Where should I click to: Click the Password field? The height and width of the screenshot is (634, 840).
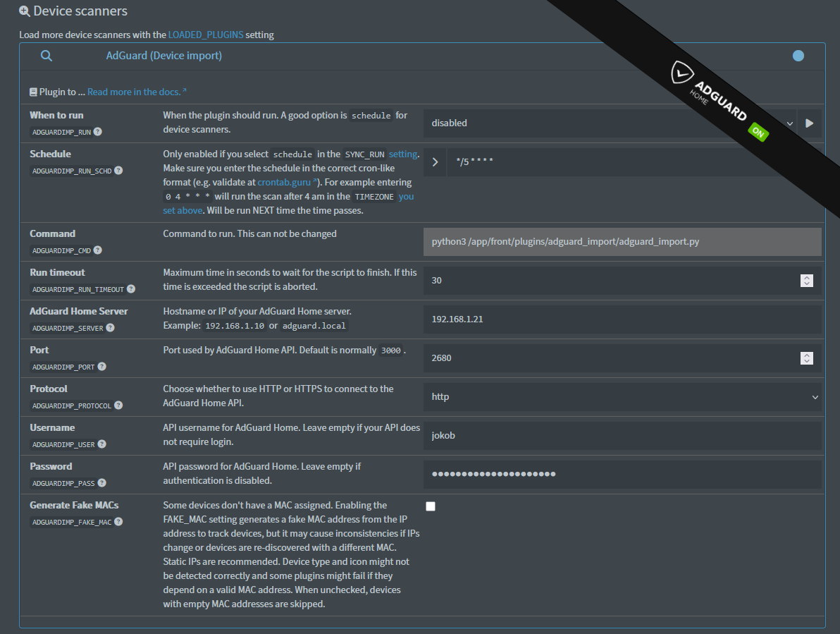(x=622, y=475)
